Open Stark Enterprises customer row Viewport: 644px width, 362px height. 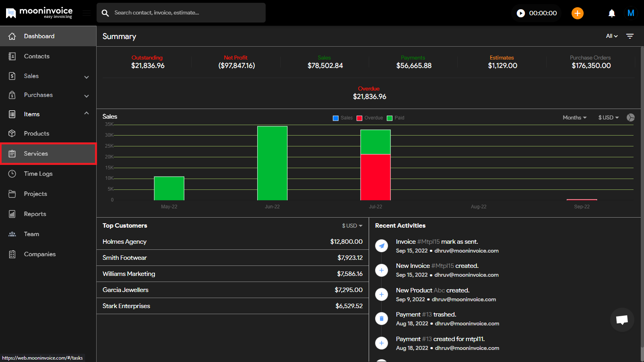(x=233, y=306)
